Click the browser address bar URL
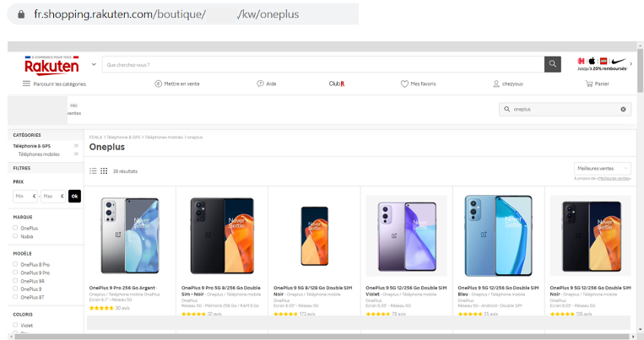Viewport: 644px width, 340px height. [x=166, y=14]
